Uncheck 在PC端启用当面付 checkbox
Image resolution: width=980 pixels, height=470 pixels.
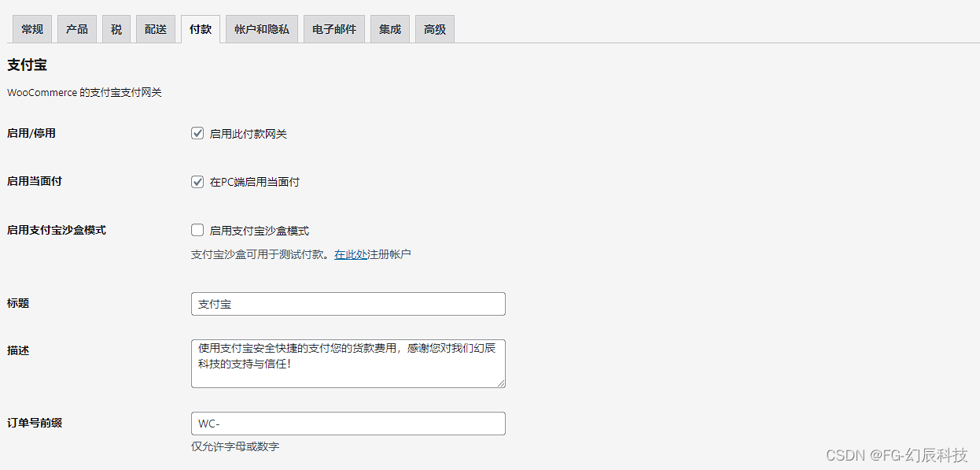click(x=197, y=182)
